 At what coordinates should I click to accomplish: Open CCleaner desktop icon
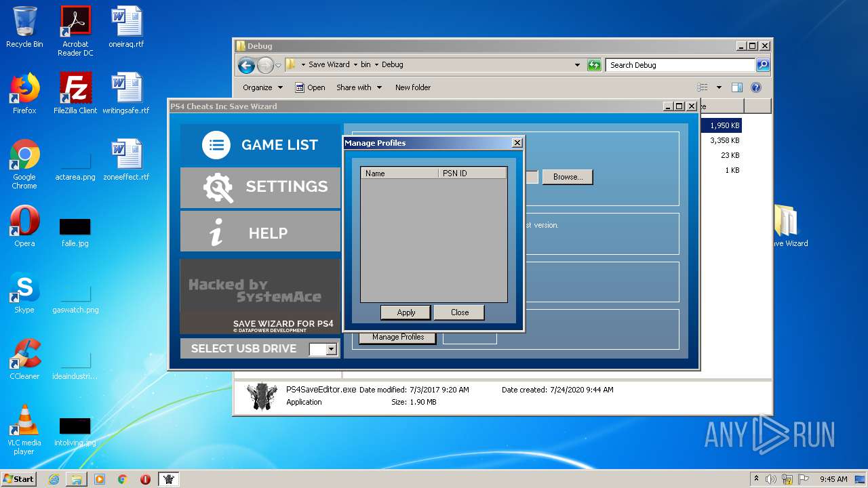24,359
